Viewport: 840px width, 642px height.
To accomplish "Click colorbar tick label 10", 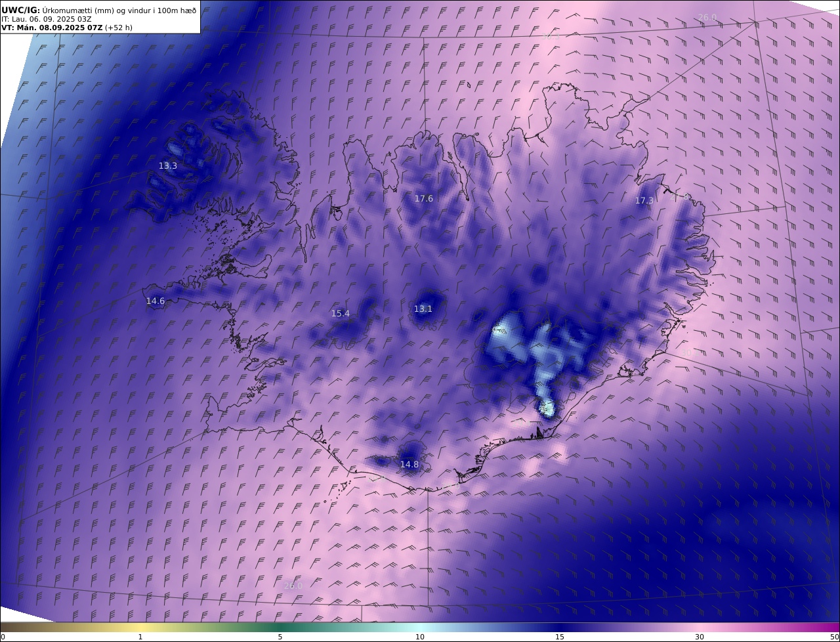I will (420, 637).
